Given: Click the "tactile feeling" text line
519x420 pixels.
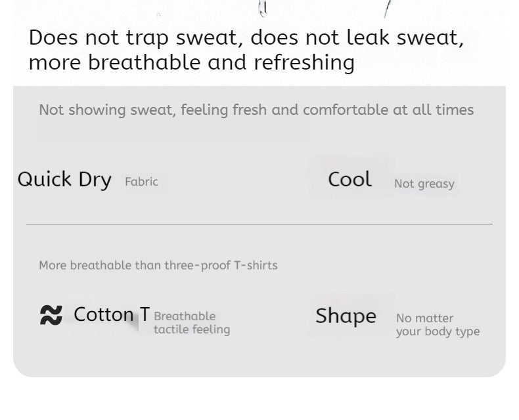Looking at the screenshot, I should 192,329.
